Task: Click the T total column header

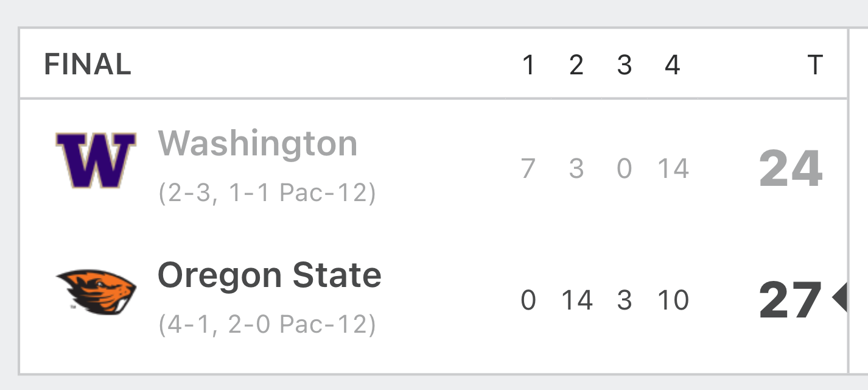Action: click(x=815, y=65)
